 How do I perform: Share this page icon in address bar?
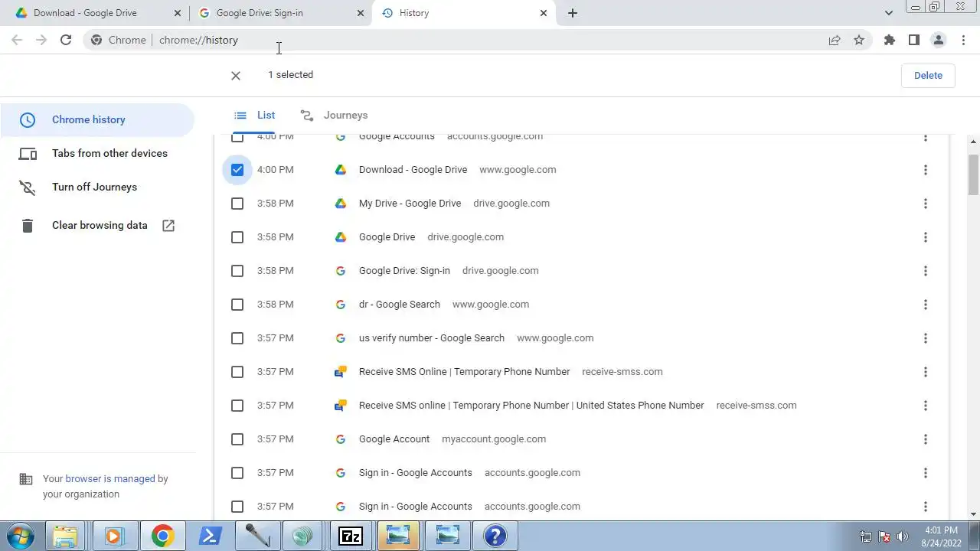[835, 41]
